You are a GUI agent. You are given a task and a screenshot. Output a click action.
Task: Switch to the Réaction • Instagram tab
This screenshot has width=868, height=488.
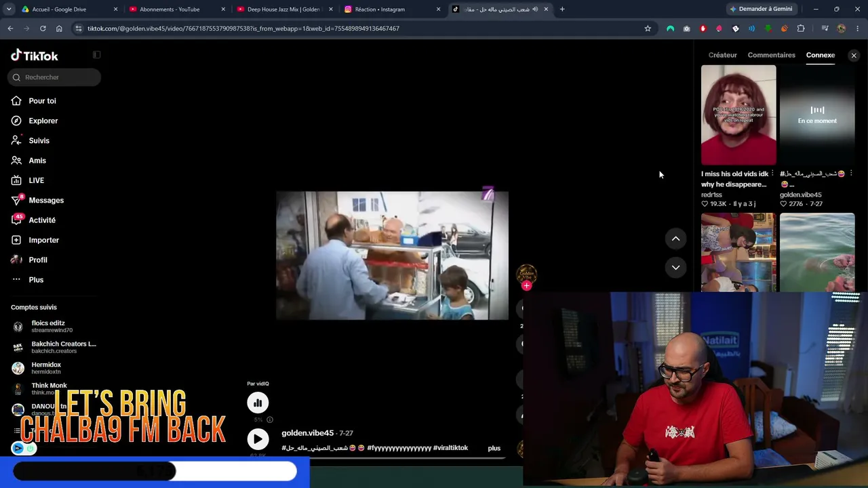point(391,9)
